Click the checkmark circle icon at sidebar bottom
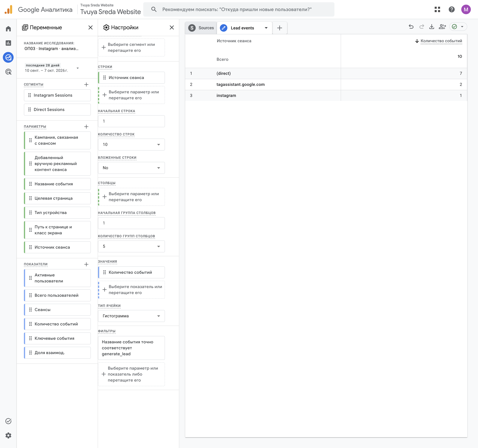This screenshot has height=448, width=478. (8, 421)
